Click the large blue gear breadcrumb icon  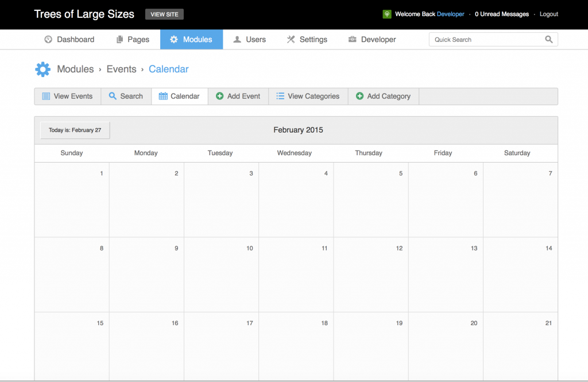tap(42, 70)
